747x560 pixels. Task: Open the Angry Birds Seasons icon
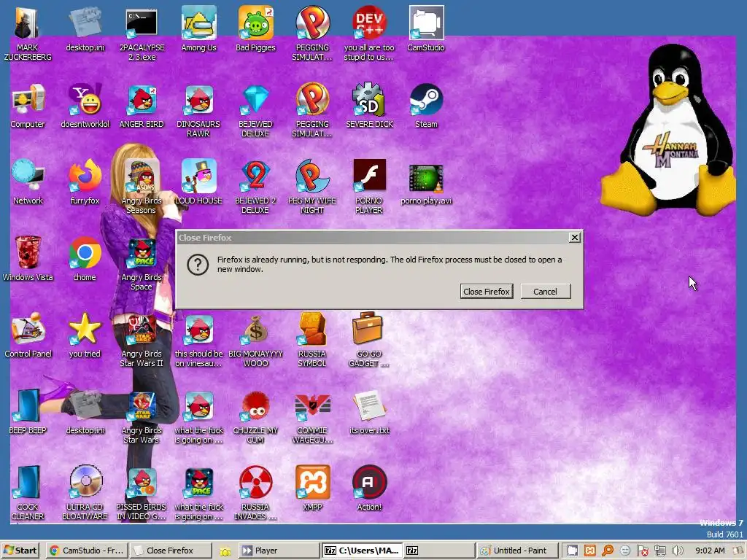pyautogui.click(x=142, y=187)
